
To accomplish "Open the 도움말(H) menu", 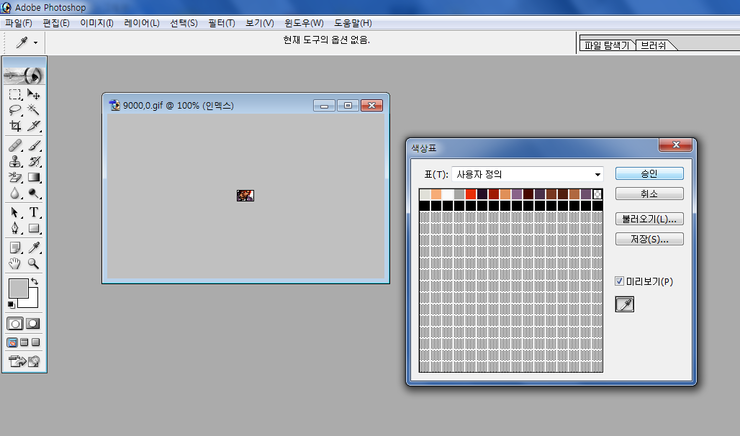I will coord(353,23).
